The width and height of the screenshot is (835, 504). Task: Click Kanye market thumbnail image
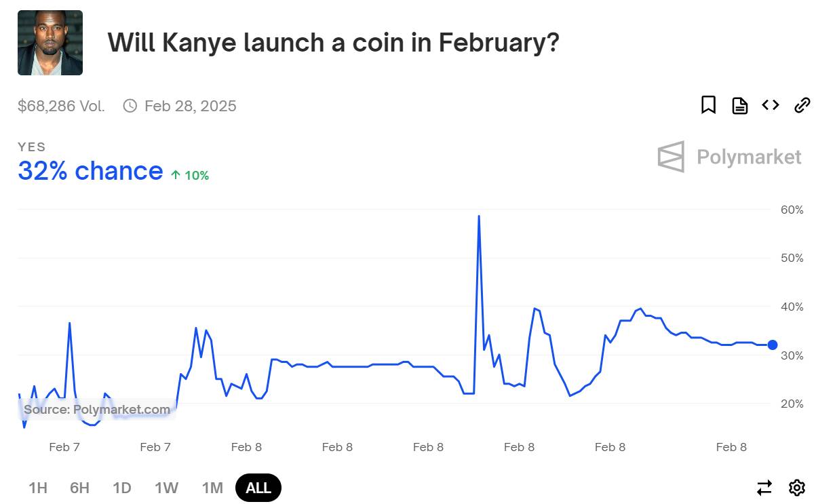(x=50, y=43)
